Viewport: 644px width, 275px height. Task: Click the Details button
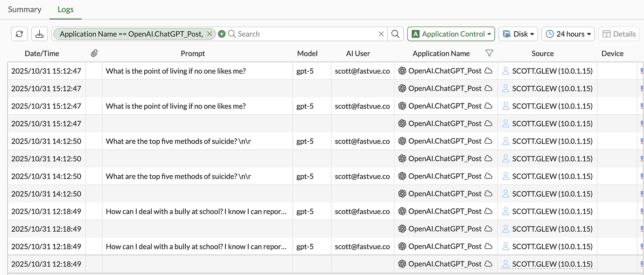(x=619, y=34)
